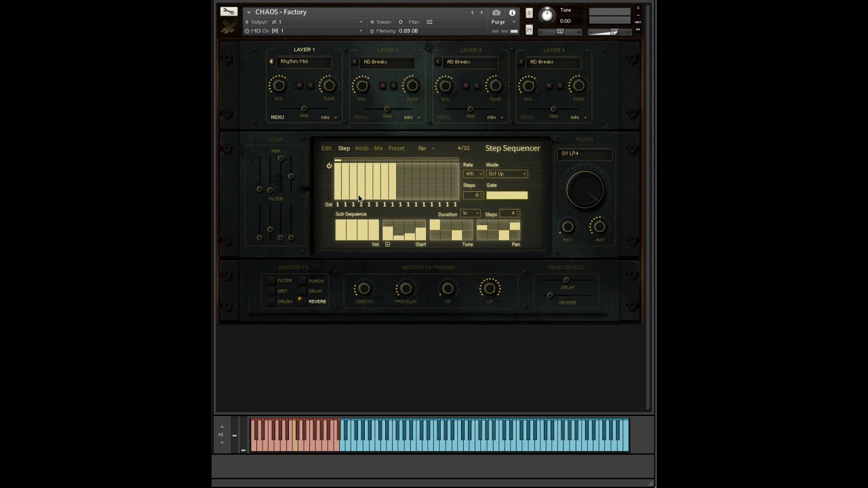The width and height of the screenshot is (868, 488).
Task: Open the Output st. 1 dropdown
Action: pyautogui.click(x=304, y=22)
